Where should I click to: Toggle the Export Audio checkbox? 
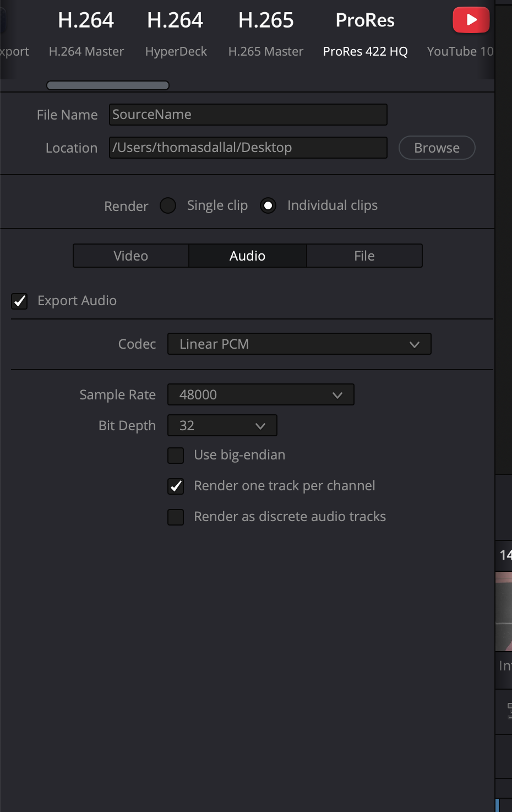(19, 301)
